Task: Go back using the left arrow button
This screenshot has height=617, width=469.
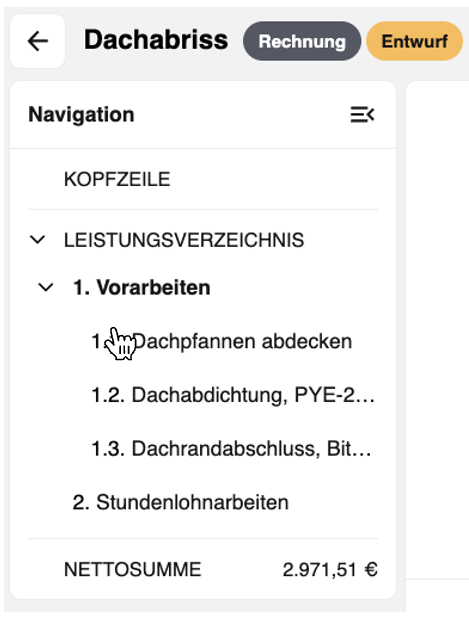Action: [37, 41]
